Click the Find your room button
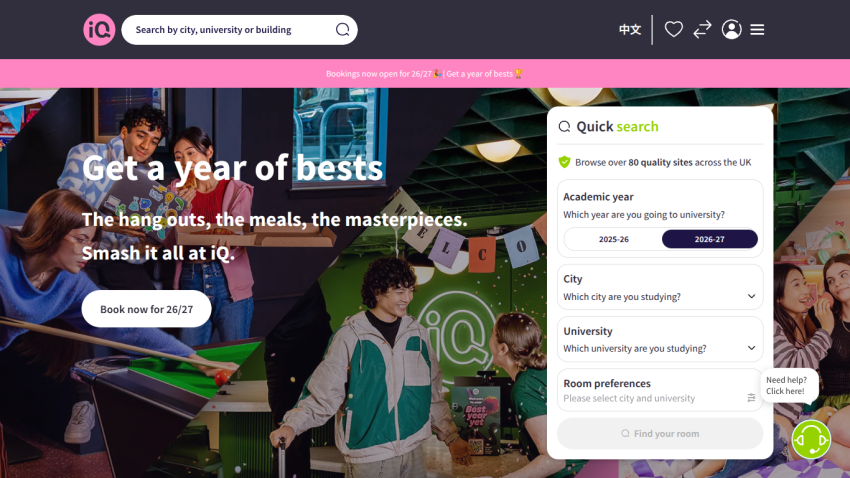Image resolution: width=850 pixels, height=478 pixels. click(x=660, y=434)
